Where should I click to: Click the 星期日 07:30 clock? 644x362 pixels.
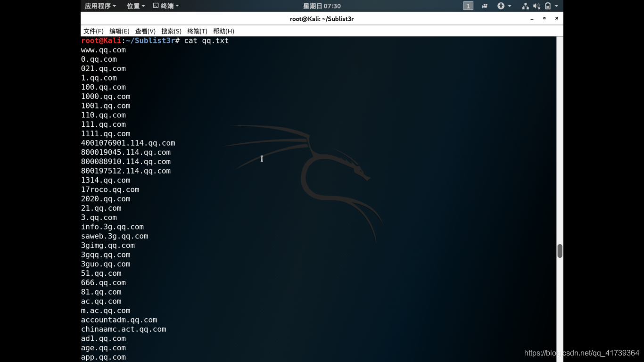click(322, 6)
